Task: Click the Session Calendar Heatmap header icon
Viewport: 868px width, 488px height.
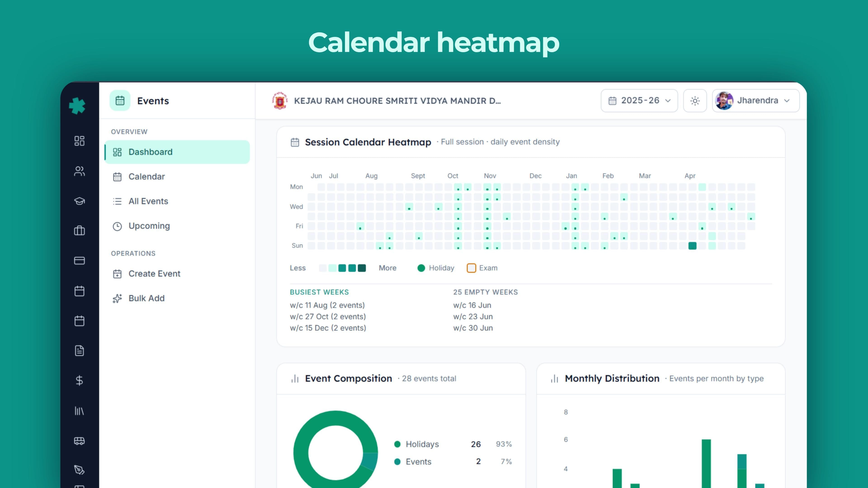Action: tap(295, 142)
